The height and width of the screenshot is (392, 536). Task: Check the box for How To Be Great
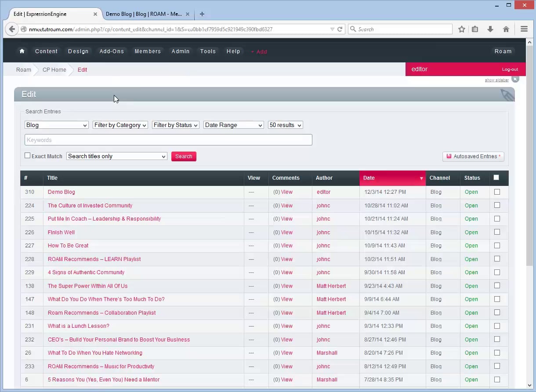pos(497,245)
